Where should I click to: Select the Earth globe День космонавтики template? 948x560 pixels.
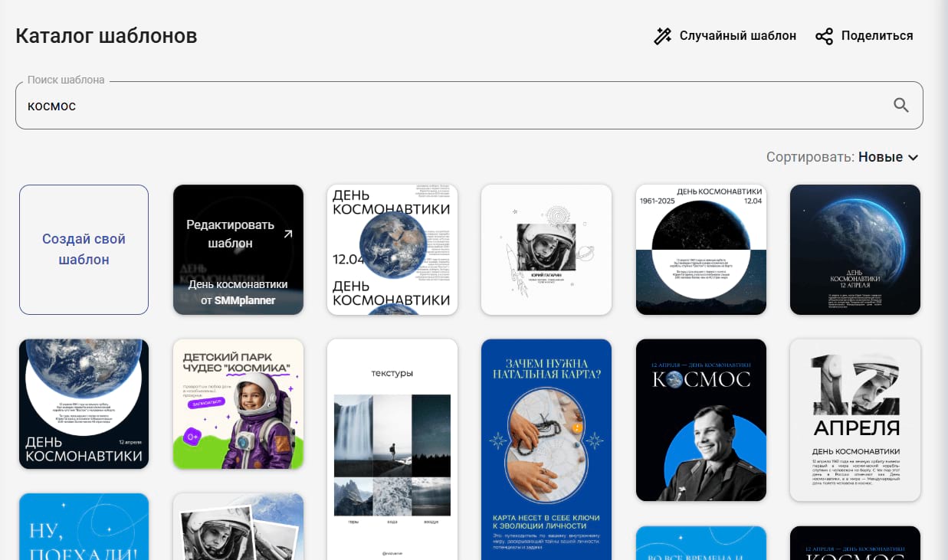tap(392, 250)
